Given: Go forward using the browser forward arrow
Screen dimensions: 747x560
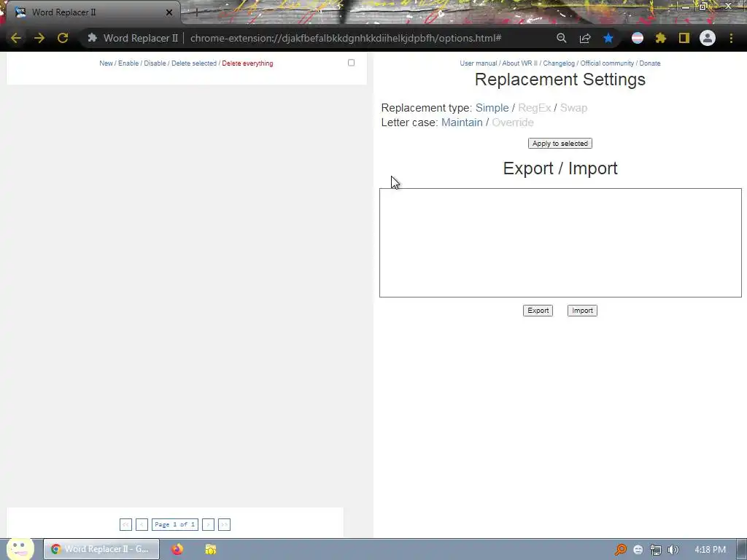Looking at the screenshot, I should click(x=39, y=38).
